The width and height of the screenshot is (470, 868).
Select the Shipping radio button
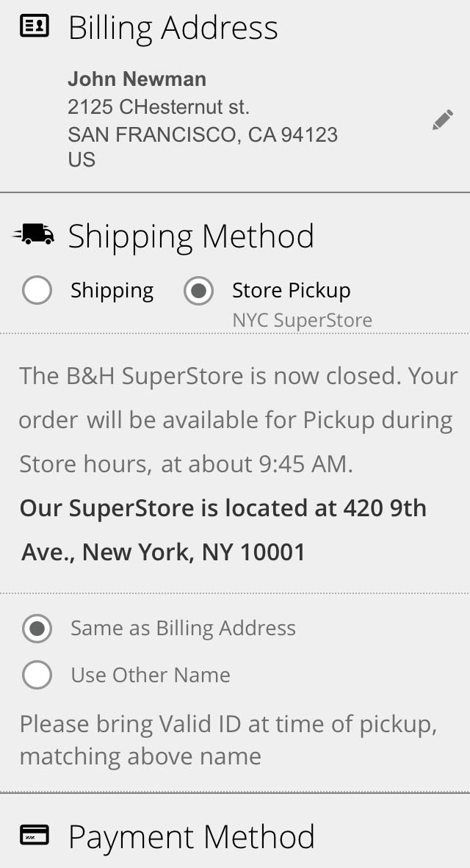coord(37,291)
